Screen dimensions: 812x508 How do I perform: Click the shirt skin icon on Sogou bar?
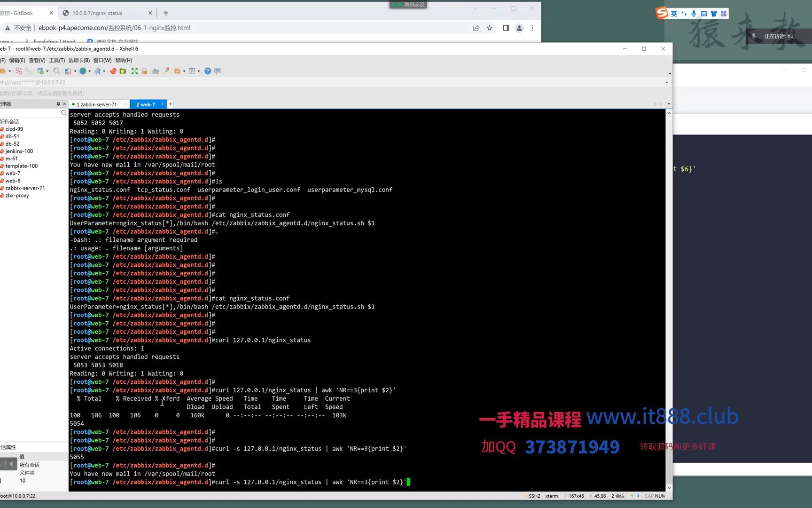tap(714, 14)
